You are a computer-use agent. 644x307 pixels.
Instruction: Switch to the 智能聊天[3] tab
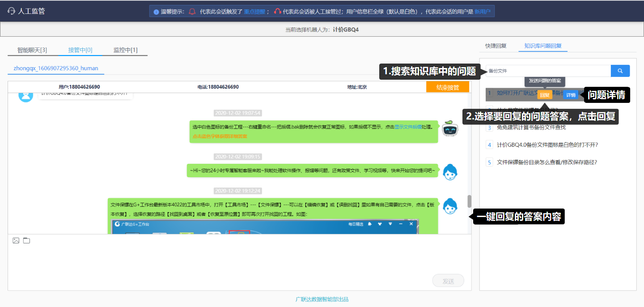click(32, 50)
